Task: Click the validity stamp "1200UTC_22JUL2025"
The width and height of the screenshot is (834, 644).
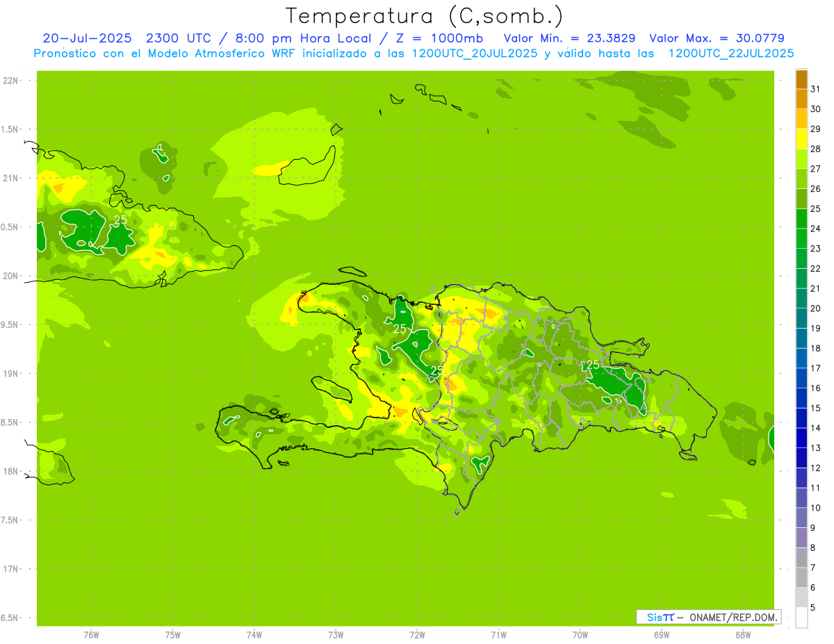Action: [731, 53]
